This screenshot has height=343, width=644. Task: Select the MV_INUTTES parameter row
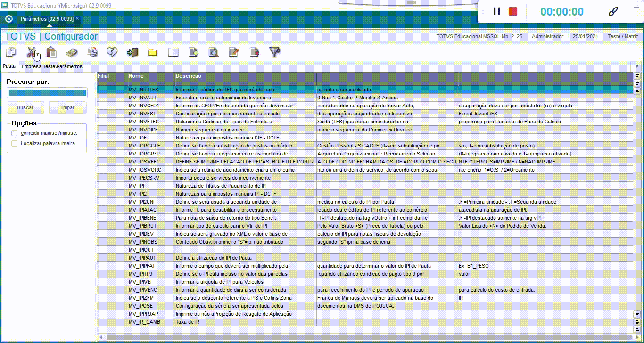(x=364, y=90)
